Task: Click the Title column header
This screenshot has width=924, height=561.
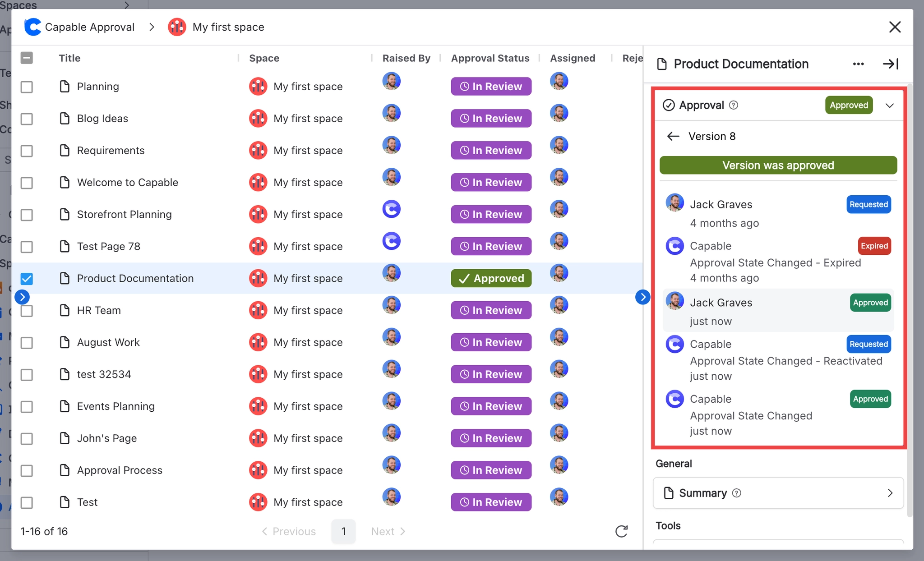Action: coord(69,58)
